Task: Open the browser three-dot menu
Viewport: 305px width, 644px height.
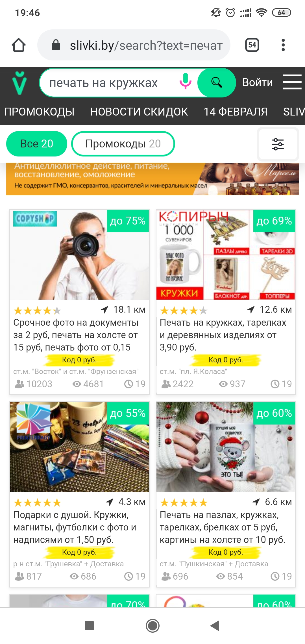Action: (x=283, y=45)
